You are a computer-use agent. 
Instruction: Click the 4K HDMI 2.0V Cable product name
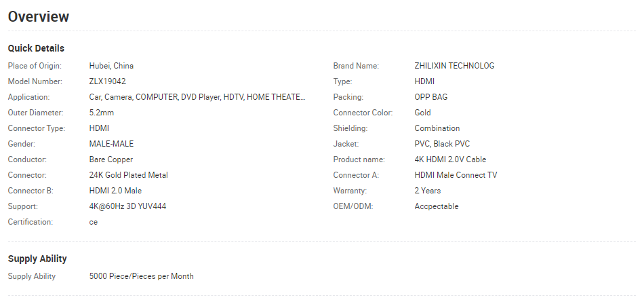tap(450, 159)
